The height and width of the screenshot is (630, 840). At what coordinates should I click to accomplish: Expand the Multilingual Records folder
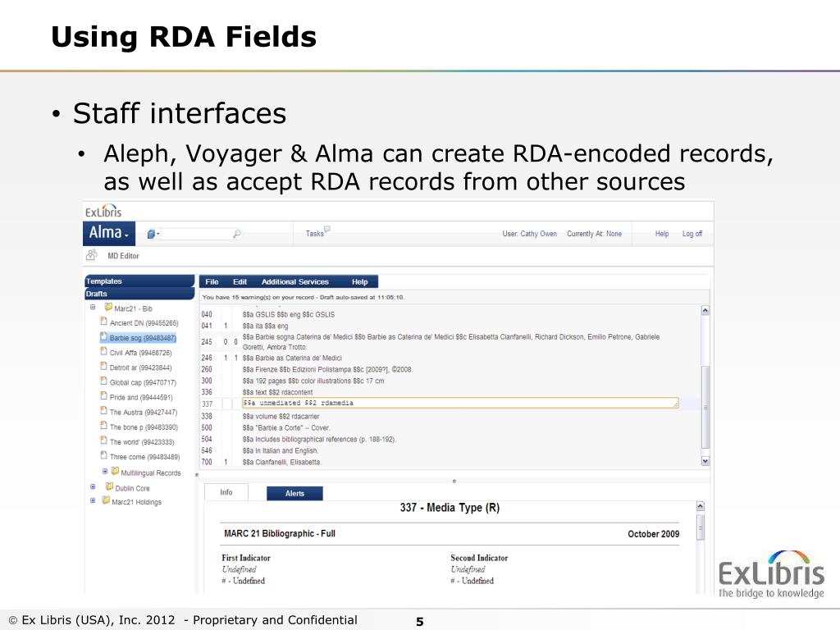point(105,472)
